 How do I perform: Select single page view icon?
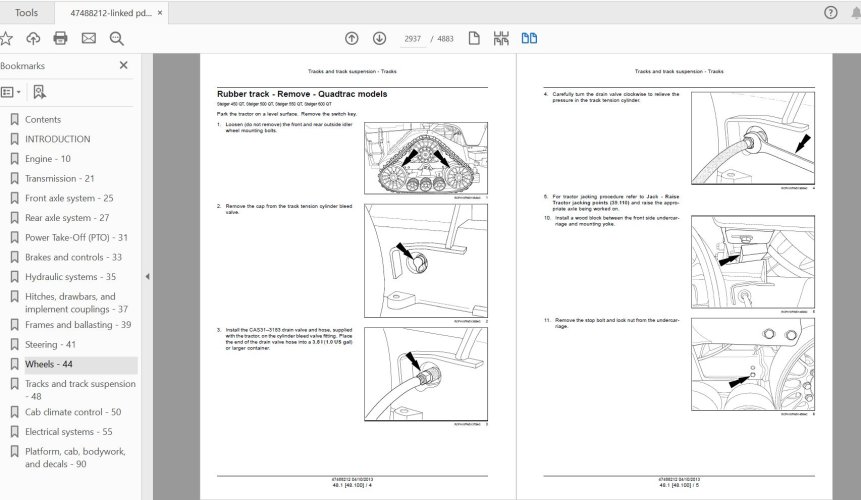[474, 38]
